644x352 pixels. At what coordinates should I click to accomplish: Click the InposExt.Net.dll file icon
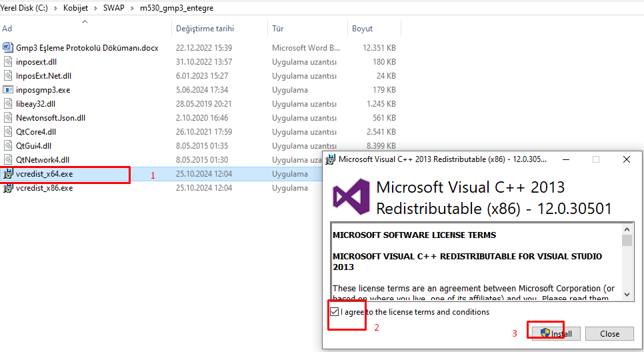click(x=8, y=75)
